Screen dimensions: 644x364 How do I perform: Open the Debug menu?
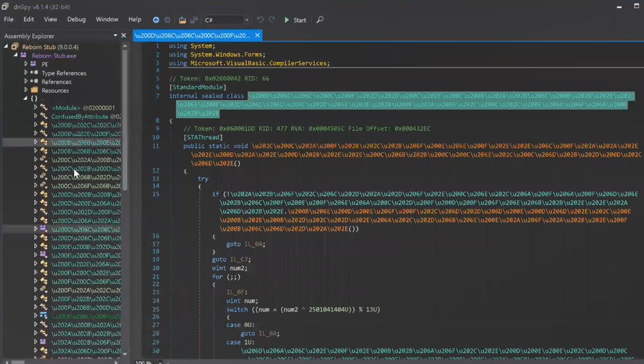tap(76, 20)
